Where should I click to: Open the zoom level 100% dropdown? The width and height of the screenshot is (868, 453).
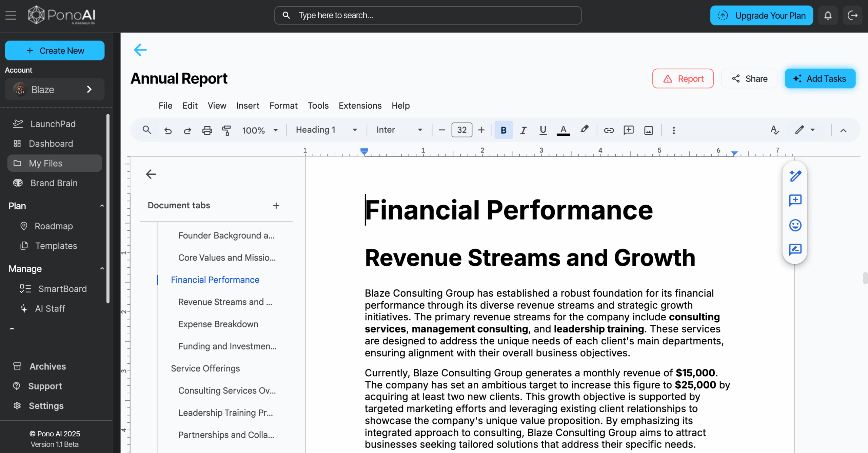pyautogui.click(x=260, y=130)
